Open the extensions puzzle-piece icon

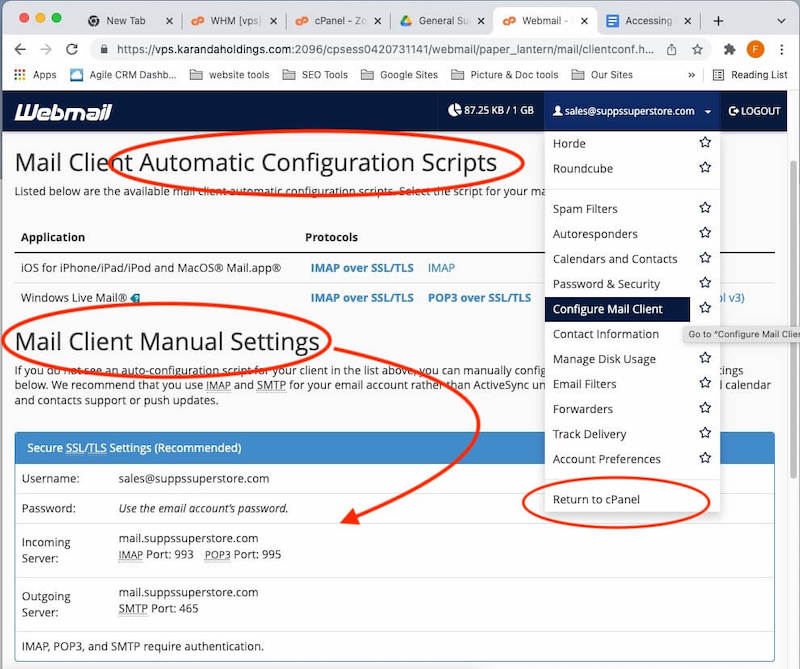point(729,47)
